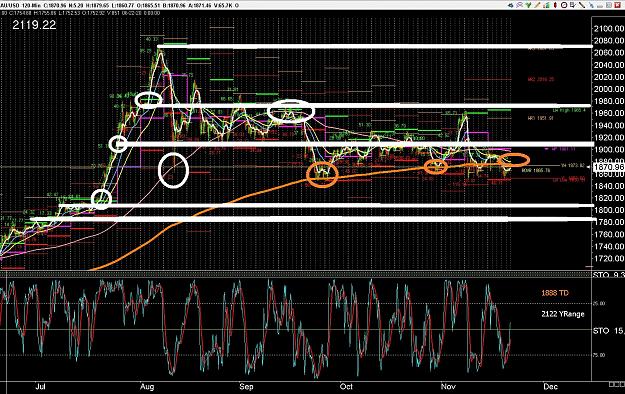This screenshot has height=394, width=625.
Task: Click the Nov label on time axis
Action: [448, 386]
